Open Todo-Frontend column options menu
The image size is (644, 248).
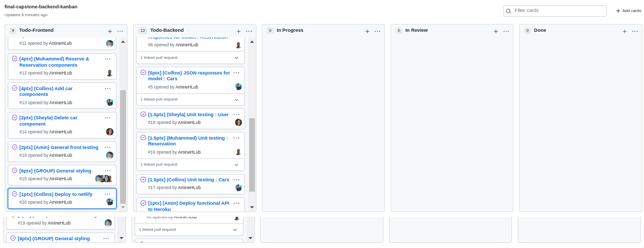[x=120, y=31]
